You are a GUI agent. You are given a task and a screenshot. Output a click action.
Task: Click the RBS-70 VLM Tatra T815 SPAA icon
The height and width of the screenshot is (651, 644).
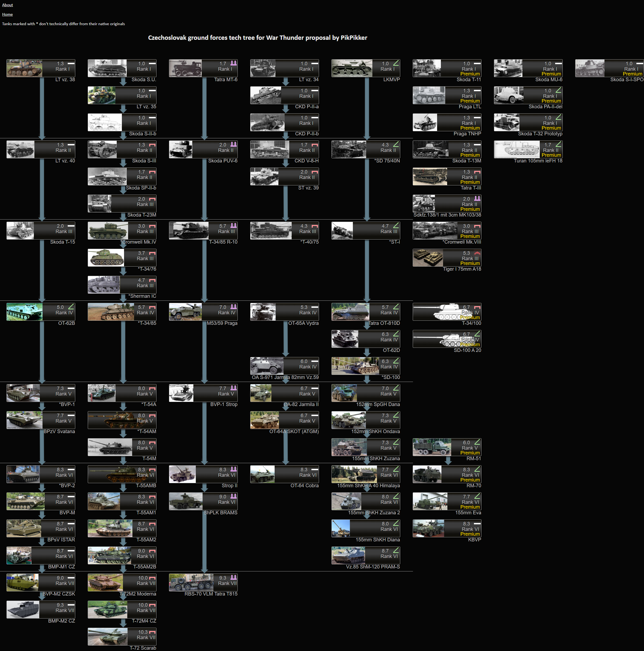click(x=233, y=578)
